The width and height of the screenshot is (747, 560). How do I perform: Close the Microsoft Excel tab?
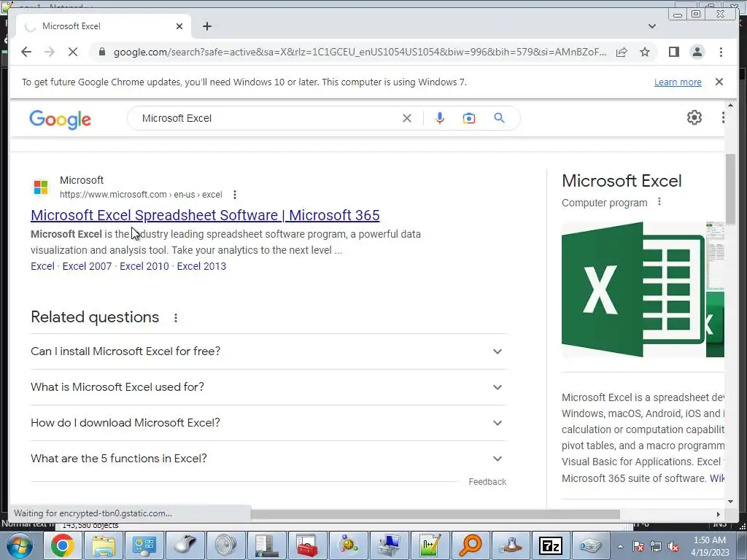click(179, 26)
